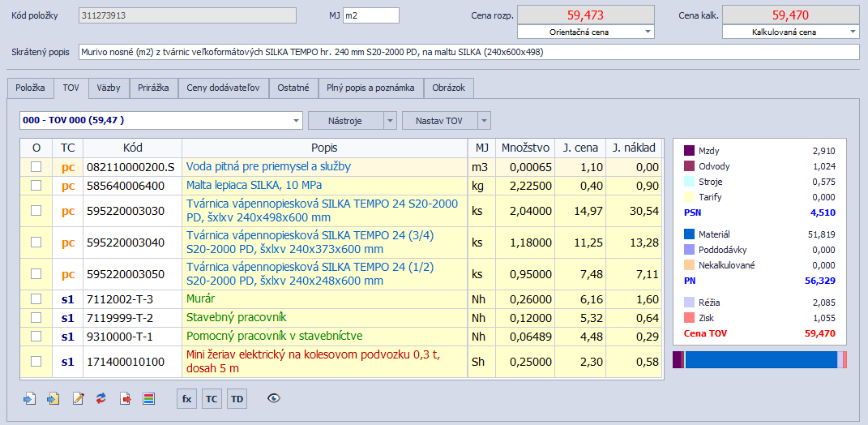868x425 pixels.
Task: Click the TD button in bottom toolbar
Action: click(237, 398)
